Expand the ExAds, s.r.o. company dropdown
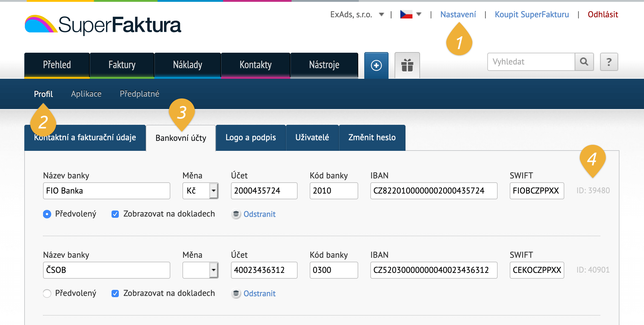 pyautogui.click(x=382, y=15)
